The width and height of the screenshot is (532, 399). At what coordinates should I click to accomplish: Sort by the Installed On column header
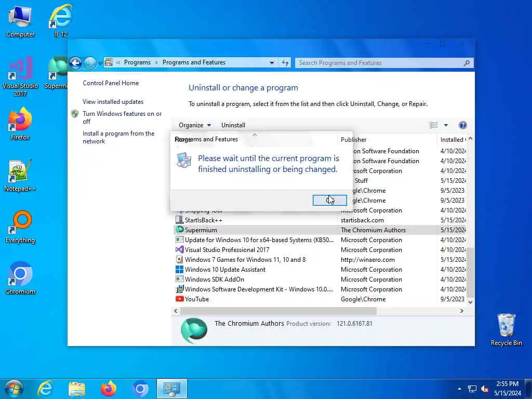coord(453,139)
